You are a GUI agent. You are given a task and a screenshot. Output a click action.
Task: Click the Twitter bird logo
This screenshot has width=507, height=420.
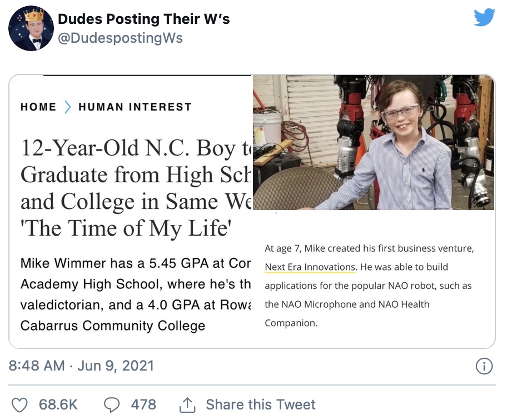pyautogui.click(x=484, y=18)
